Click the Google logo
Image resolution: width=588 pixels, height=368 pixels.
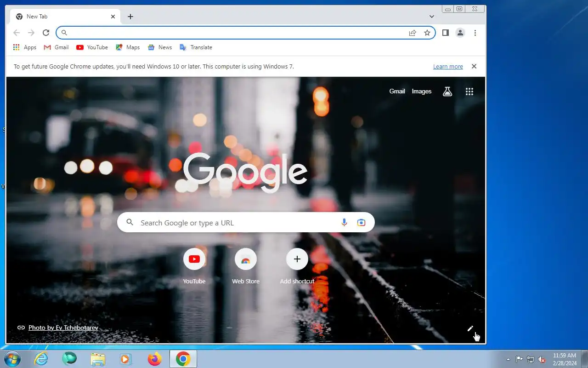245,172
